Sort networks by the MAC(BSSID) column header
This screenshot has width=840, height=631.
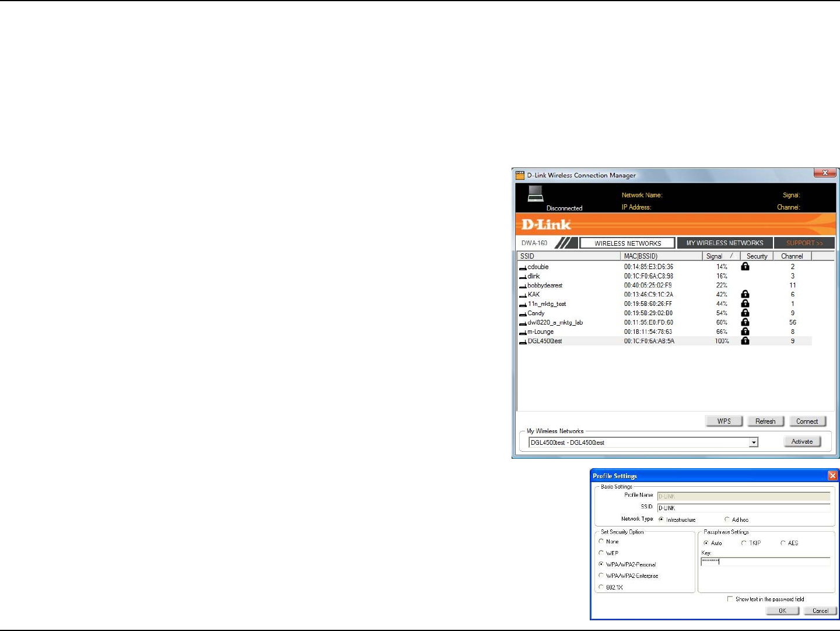click(661, 256)
